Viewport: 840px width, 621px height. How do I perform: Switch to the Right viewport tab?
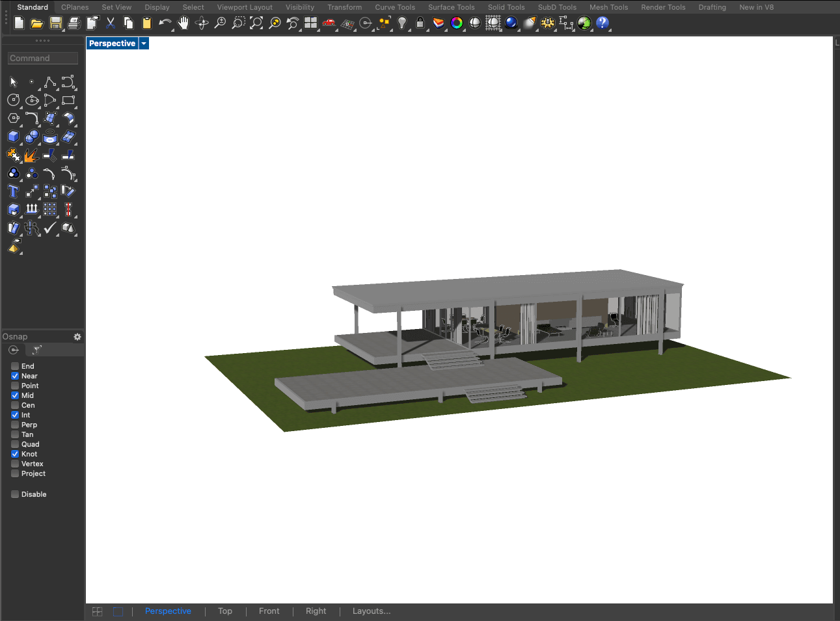(x=316, y=611)
